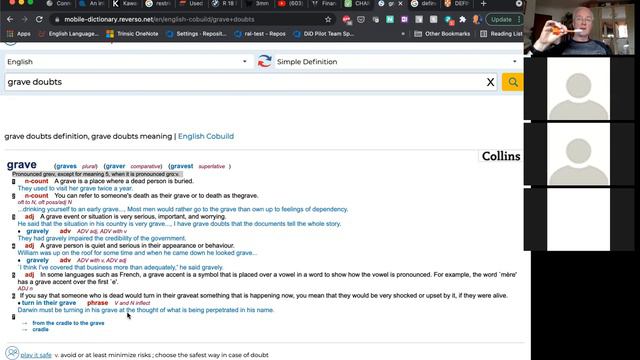Open the English Cobuild link

pos(206,136)
